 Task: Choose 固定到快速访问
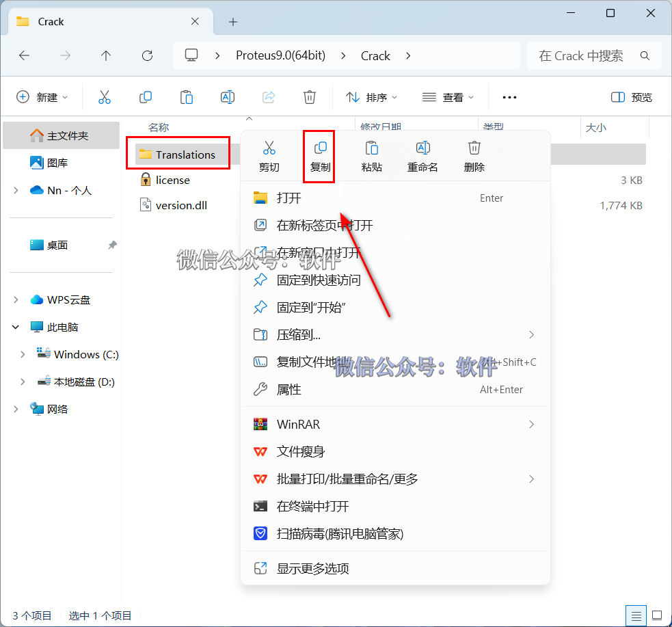click(394, 280)
